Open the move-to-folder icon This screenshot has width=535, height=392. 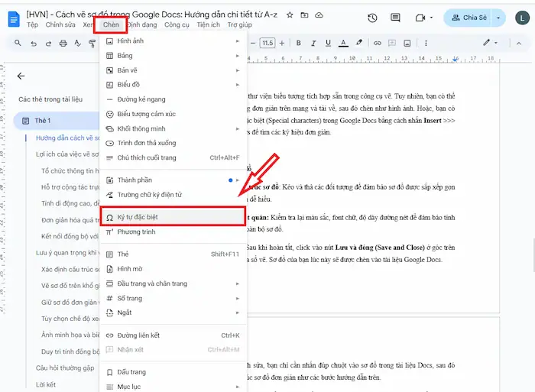tap(304, 15)
